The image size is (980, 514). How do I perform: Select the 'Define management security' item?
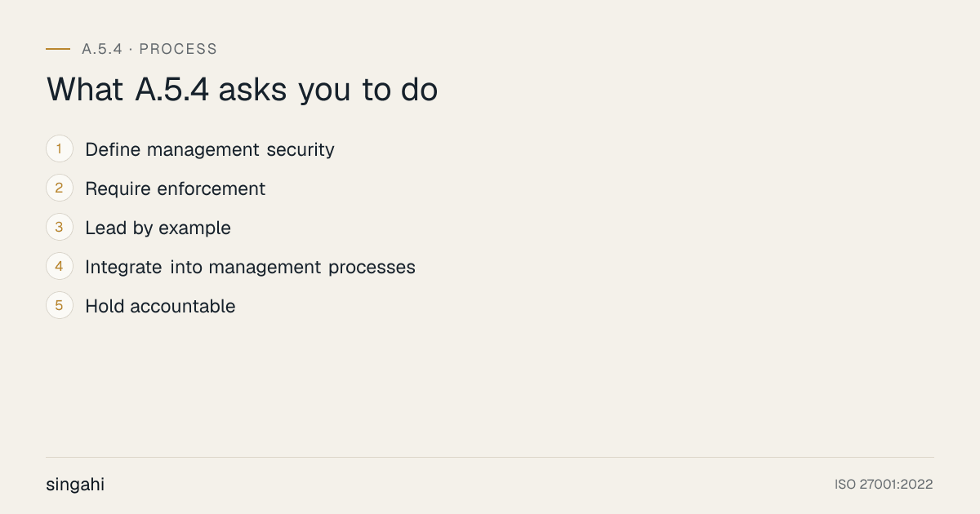[x=210, y=150]
